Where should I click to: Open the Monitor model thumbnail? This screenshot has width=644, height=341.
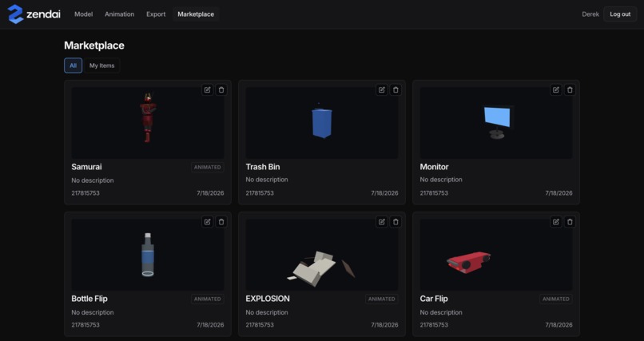(496, 123)
